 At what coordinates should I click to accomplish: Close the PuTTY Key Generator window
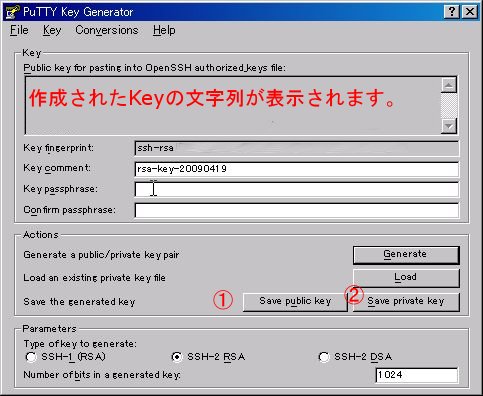pyautogui.click(x=470, y=12)
